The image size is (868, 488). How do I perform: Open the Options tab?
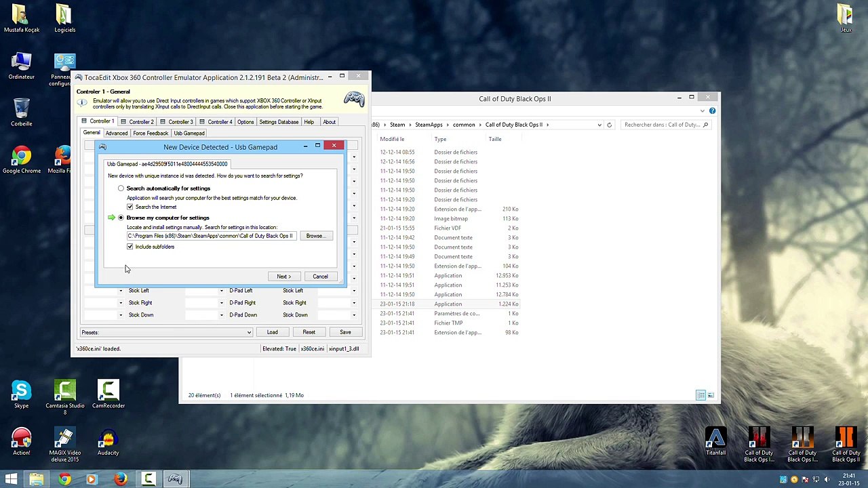[x=245, y=122]
